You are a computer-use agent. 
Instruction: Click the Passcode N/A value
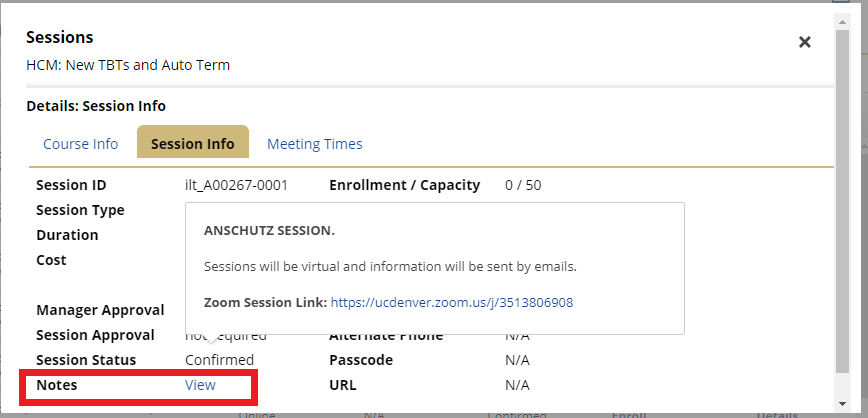(x=517, y=360)
